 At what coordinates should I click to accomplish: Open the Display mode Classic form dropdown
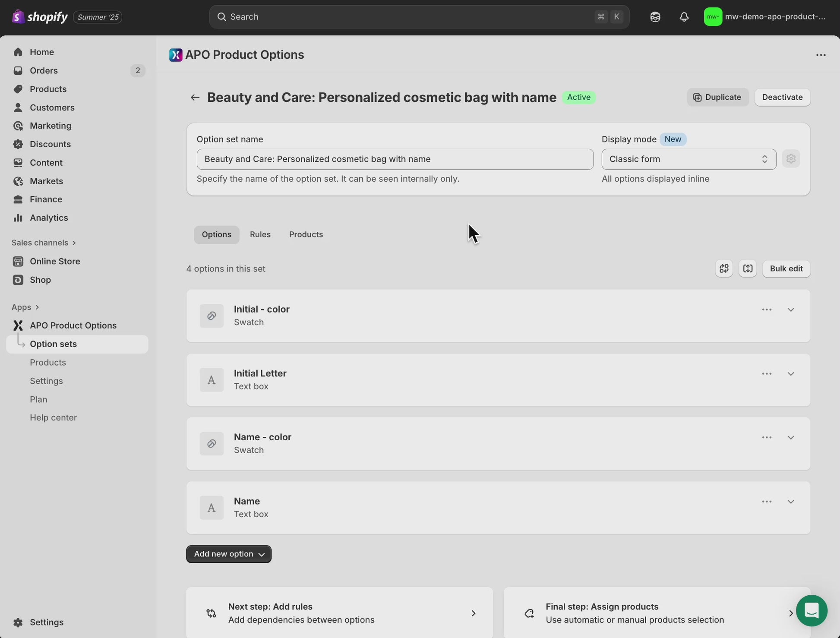[x=688, y=159]
